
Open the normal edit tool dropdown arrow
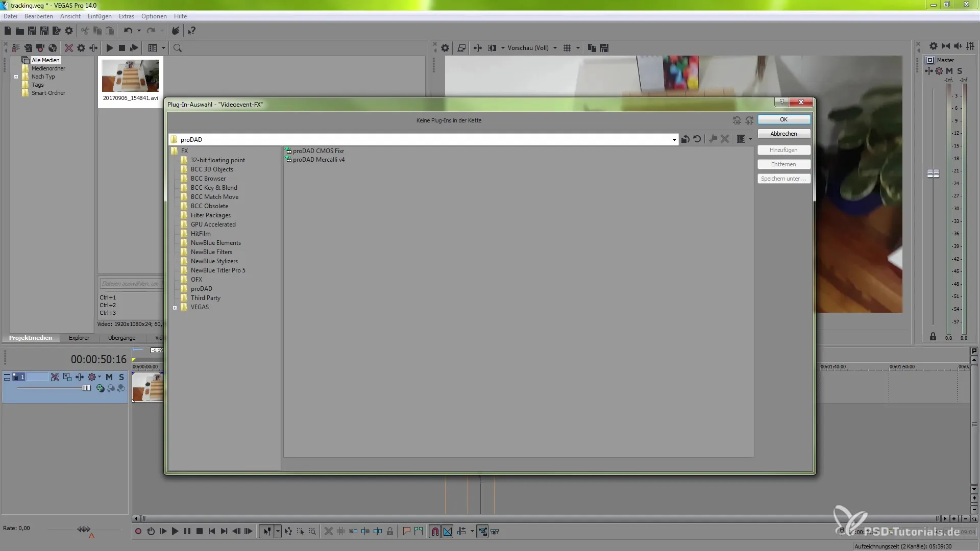[278, 532]
